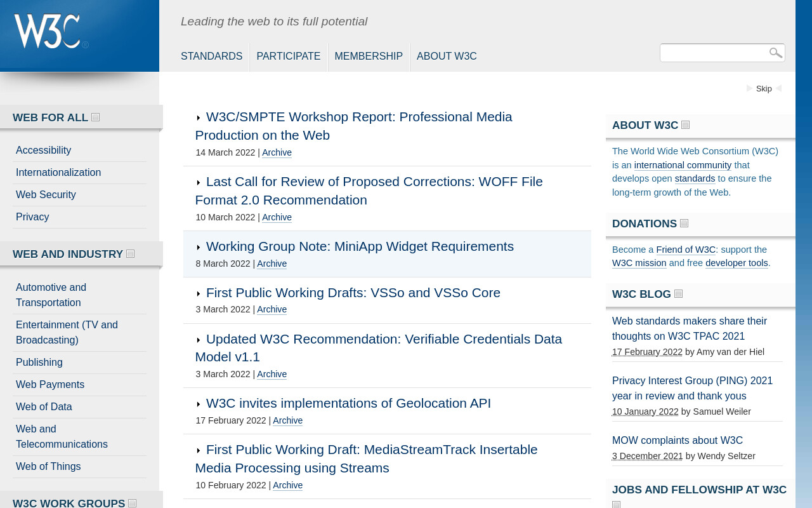Open the Geolocation API headline
This screenshot has height=508, width=812.
coord(348,403)
